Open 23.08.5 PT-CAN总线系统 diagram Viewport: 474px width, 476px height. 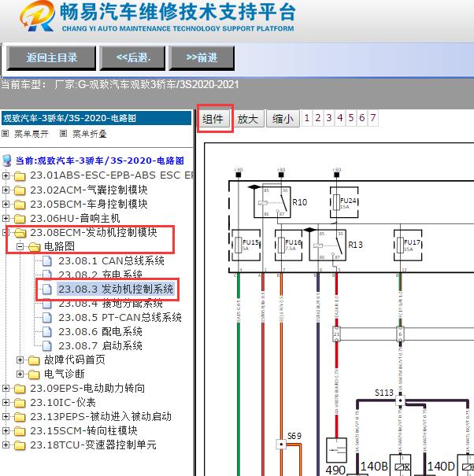click(x=120, y=317)
